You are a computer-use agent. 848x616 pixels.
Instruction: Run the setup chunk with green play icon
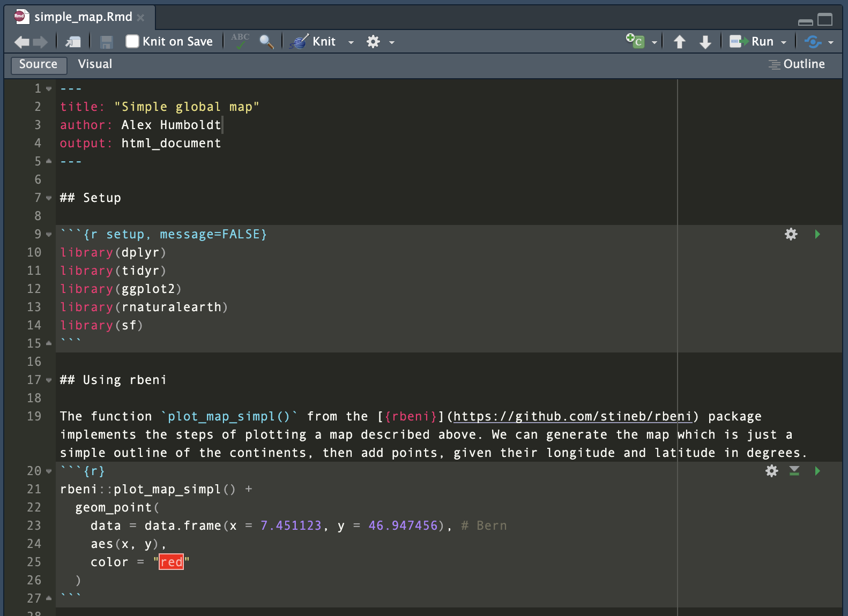817,234
